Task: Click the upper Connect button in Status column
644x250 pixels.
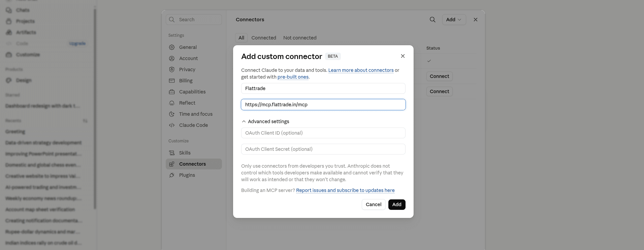Action: tap(439, 76)
